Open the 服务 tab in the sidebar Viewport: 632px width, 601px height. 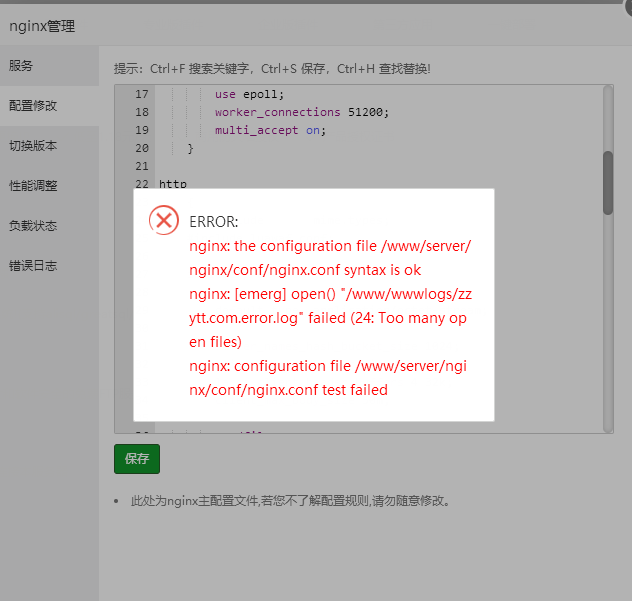point(49,65)
